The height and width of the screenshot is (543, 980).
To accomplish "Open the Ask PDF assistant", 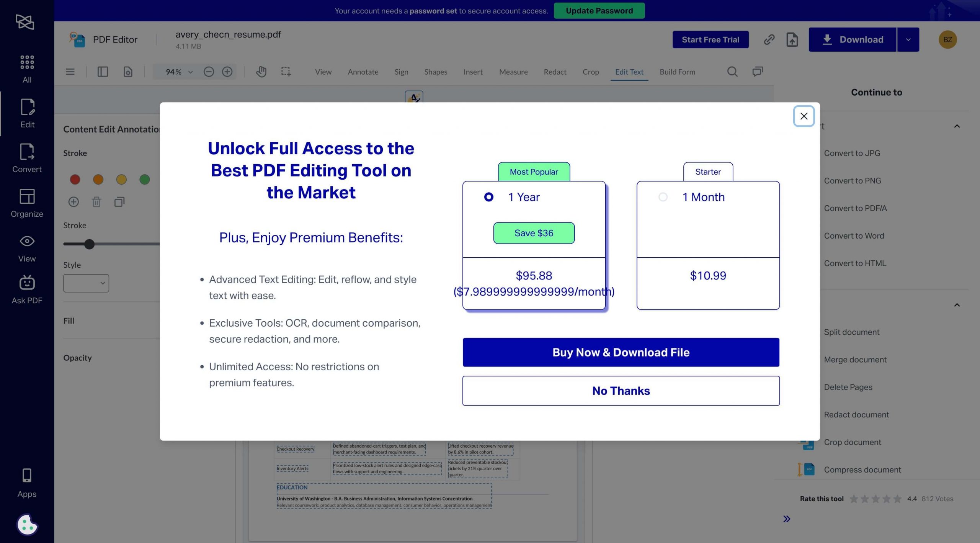I will [27, 290].
